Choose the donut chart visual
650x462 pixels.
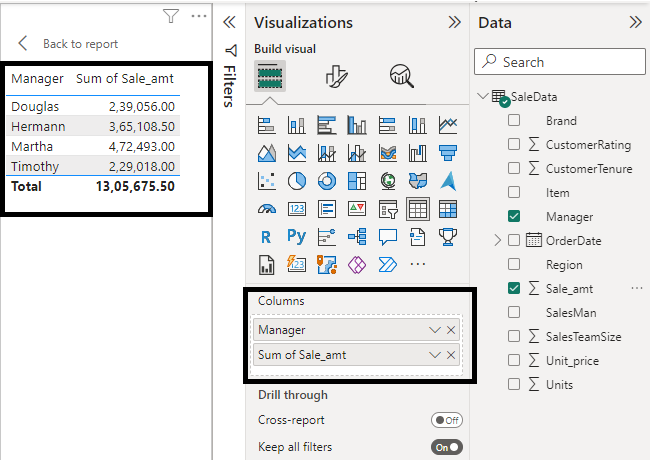[x=327, y=181]
